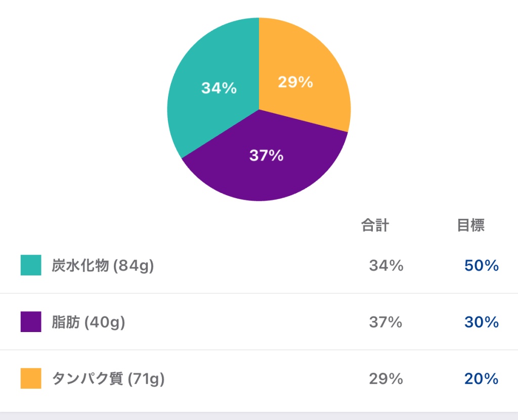Tap the 30% fat goal link
This screenshot has width=518, height=420.
click(x=482, y=322)
